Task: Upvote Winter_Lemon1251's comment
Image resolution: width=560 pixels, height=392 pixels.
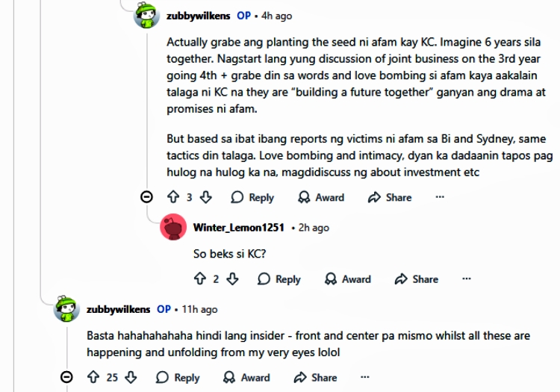Action: pos(199,279)
